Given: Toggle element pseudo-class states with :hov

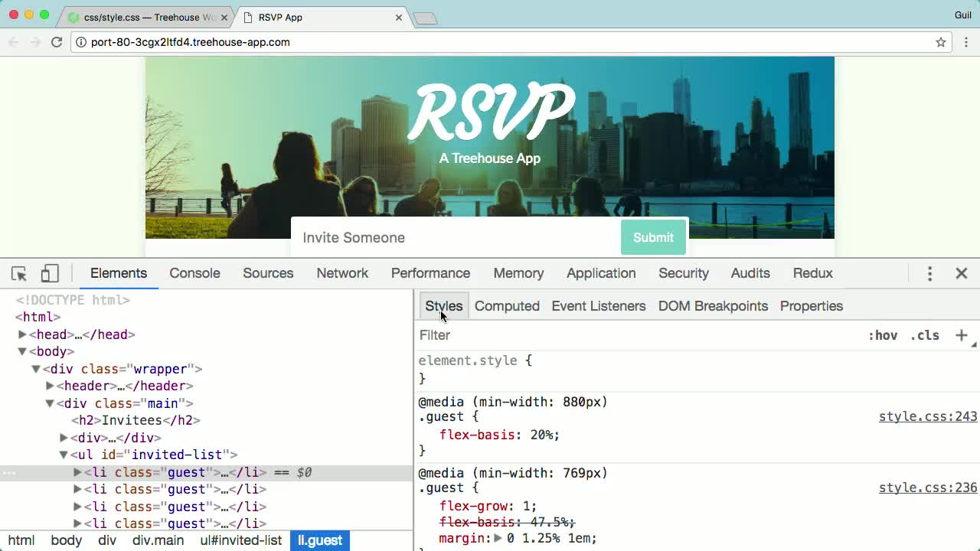Looking at the screenshot, I should (884, 335).
